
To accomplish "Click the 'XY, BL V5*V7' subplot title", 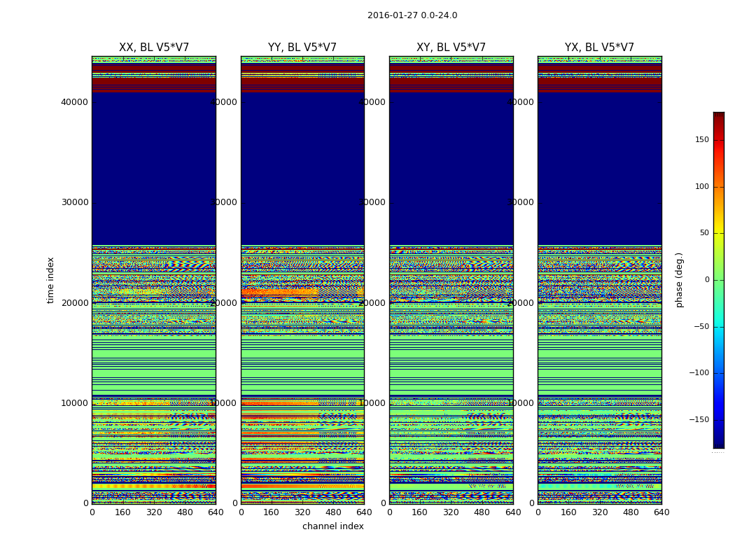I will (451, 48).
